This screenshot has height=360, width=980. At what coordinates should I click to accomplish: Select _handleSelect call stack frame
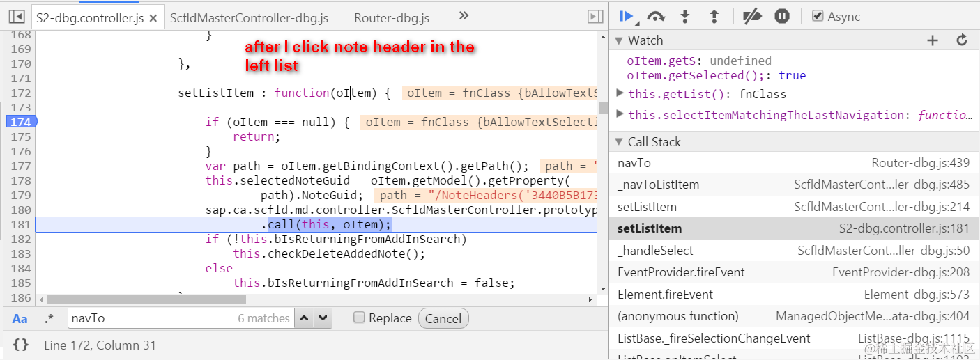[x=795, y=251]
